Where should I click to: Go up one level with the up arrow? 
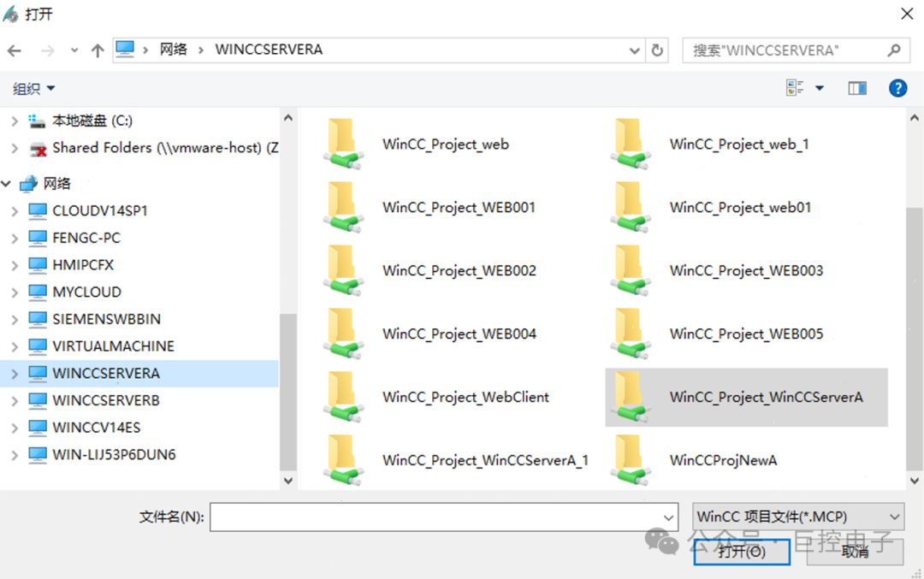pyautogui.click(x=98, y=50)
